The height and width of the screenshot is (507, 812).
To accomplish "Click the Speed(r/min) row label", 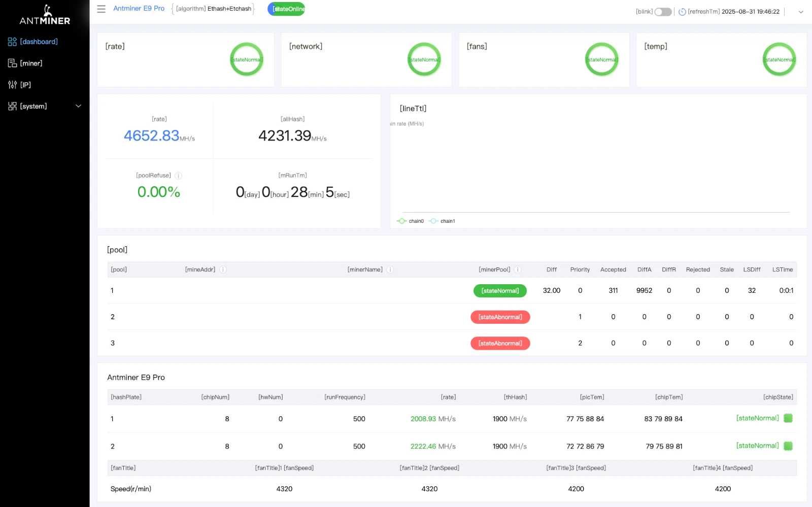I will point(131,489).
